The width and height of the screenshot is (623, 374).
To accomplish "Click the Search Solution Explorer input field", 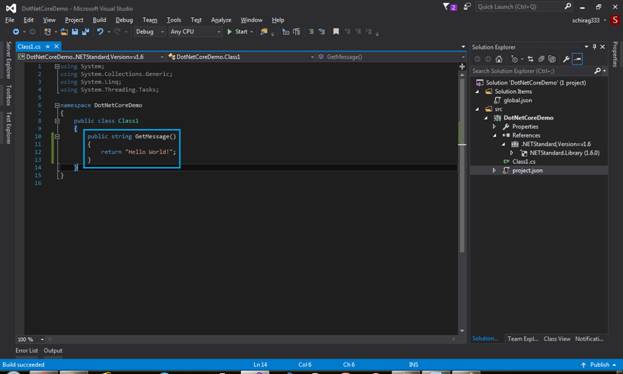I will click(x=532, y=71).
